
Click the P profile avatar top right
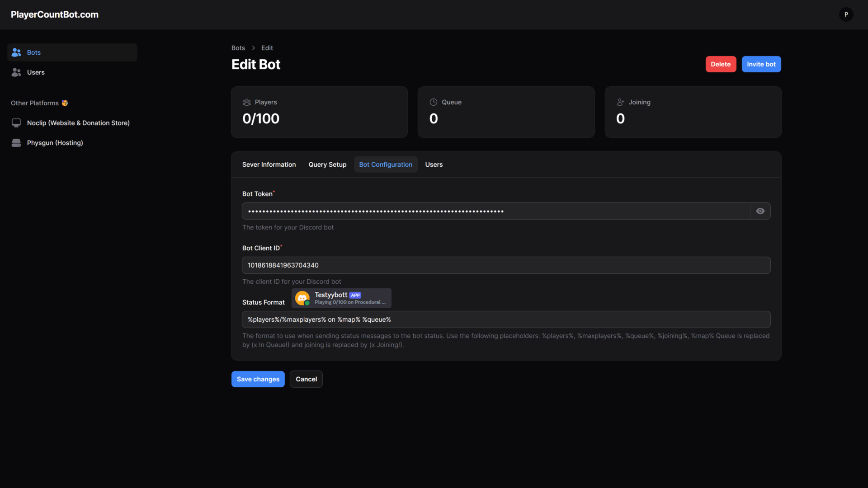click(846, 14)
